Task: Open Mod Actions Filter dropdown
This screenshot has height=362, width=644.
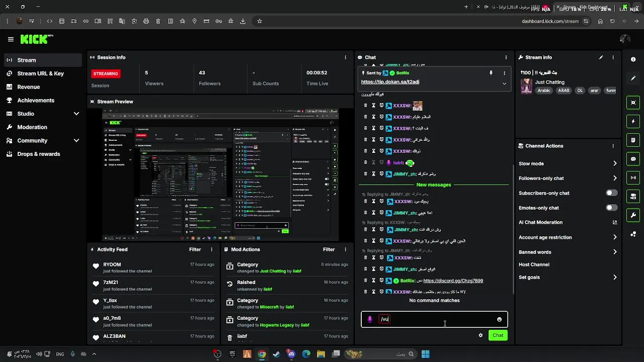Action: [x=329, y=249]
